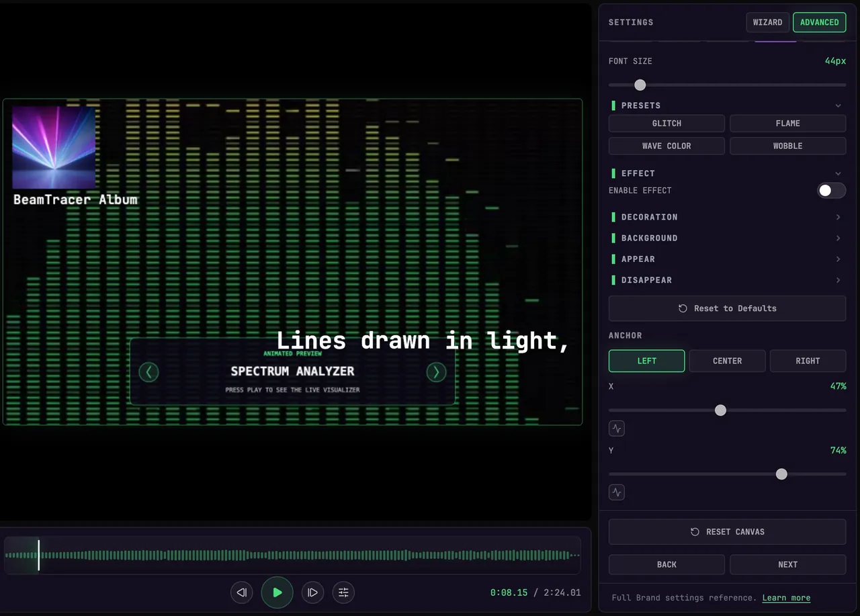
Task: Click the BeamTracer album cover thumbnail
Action: pos(54,147)
